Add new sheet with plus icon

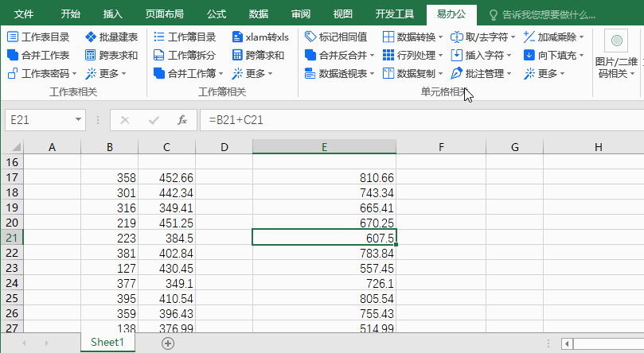tap(168, 343)
